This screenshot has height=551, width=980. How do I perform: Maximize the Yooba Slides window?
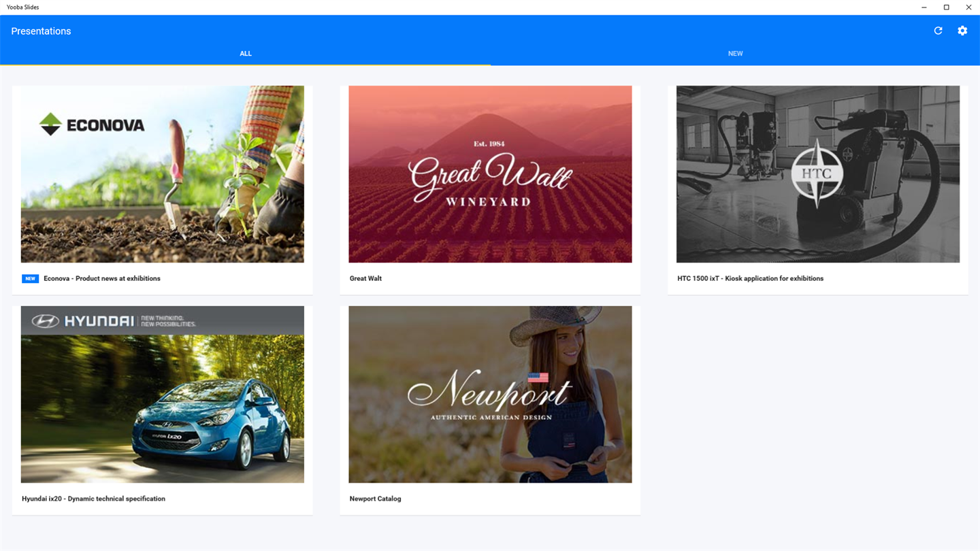[946, 7]
